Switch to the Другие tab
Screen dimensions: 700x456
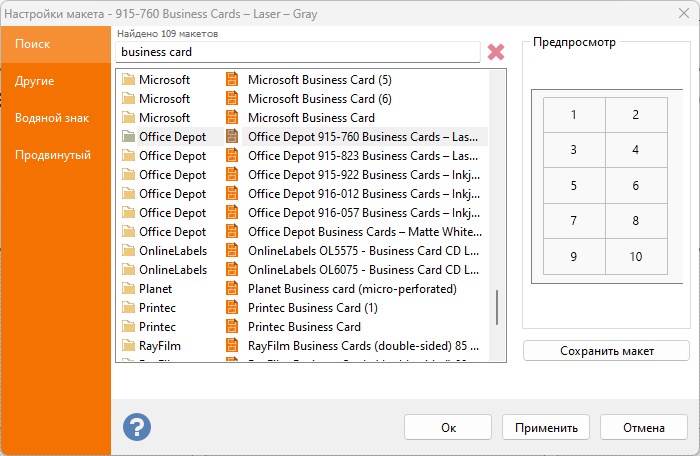click(x=56, y=81)
